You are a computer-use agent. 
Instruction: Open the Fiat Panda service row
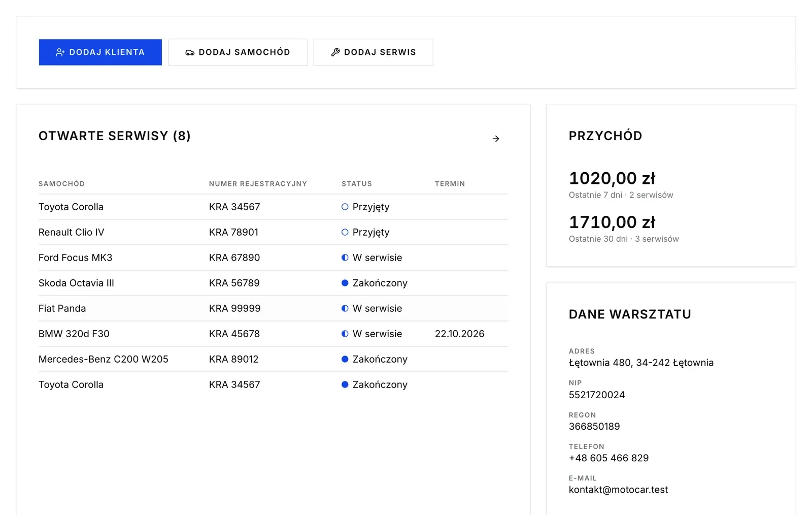pyautogui.click(x=273, y=308)
